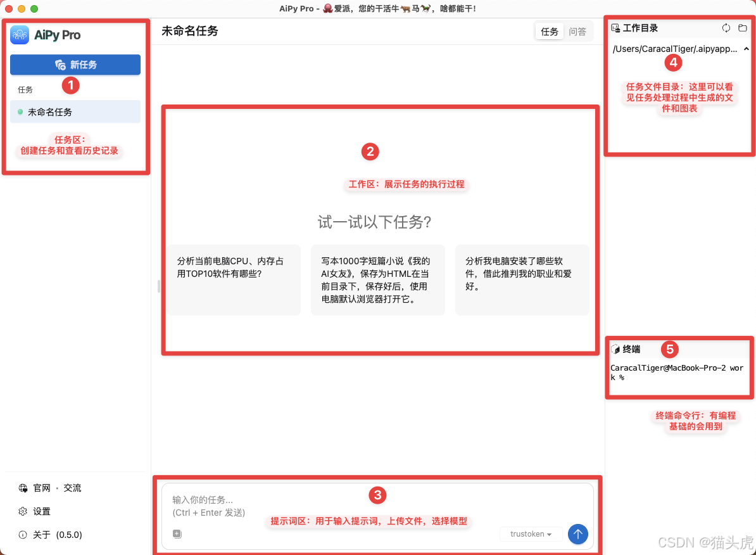Click the sidebar resize handle grip

(159, 286)
